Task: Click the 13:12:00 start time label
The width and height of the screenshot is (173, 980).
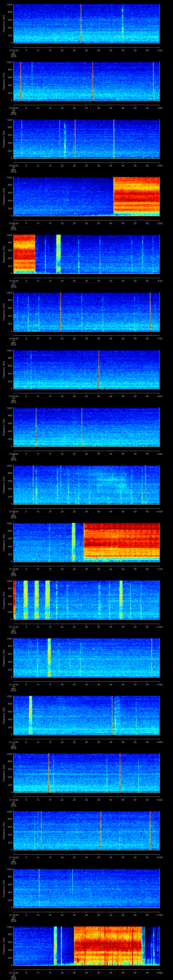Action: click(x=14, y=684)
